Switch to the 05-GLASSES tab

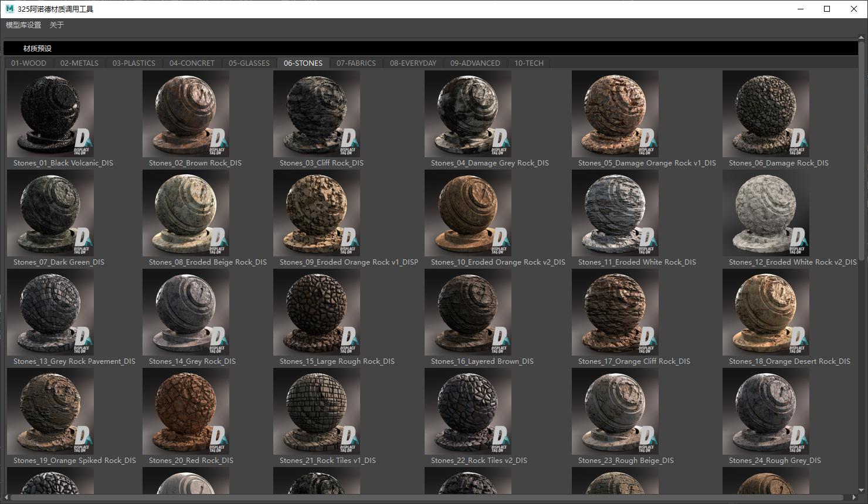point(249,63)
